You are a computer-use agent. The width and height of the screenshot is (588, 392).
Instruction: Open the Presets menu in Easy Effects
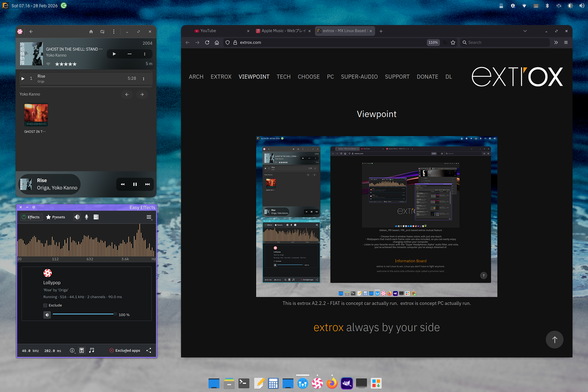(x=55, y=217)
